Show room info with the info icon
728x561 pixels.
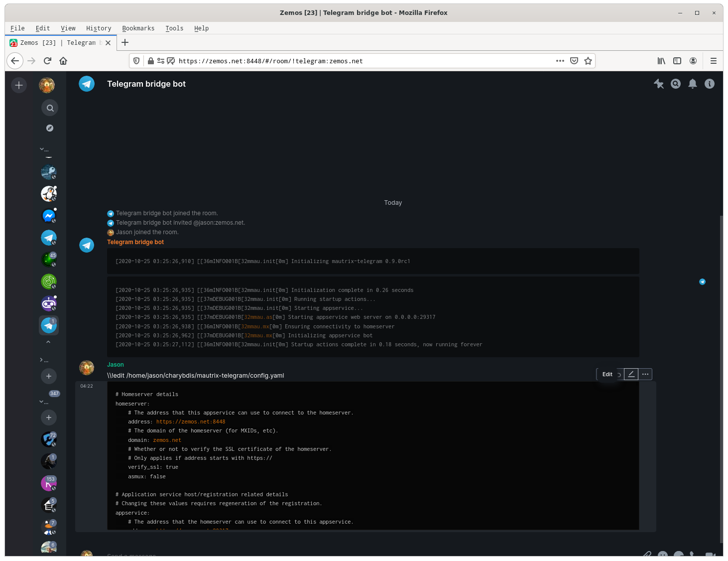[x=710, y=84]
